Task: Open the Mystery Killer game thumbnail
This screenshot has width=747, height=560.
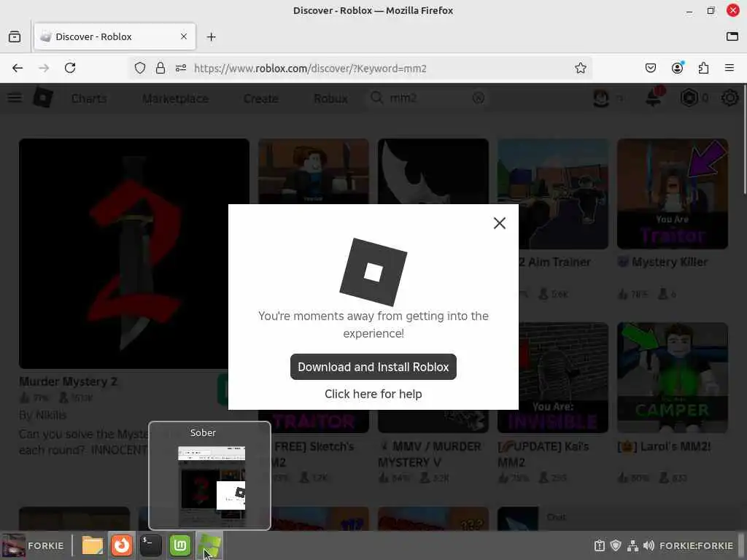Action: [672, 194]
